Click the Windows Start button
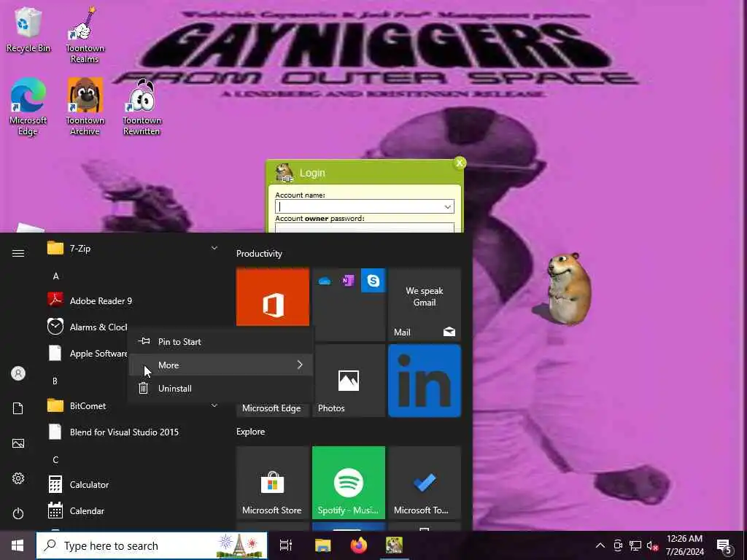Screen dimensions: 747x560 tap(18, 545)
